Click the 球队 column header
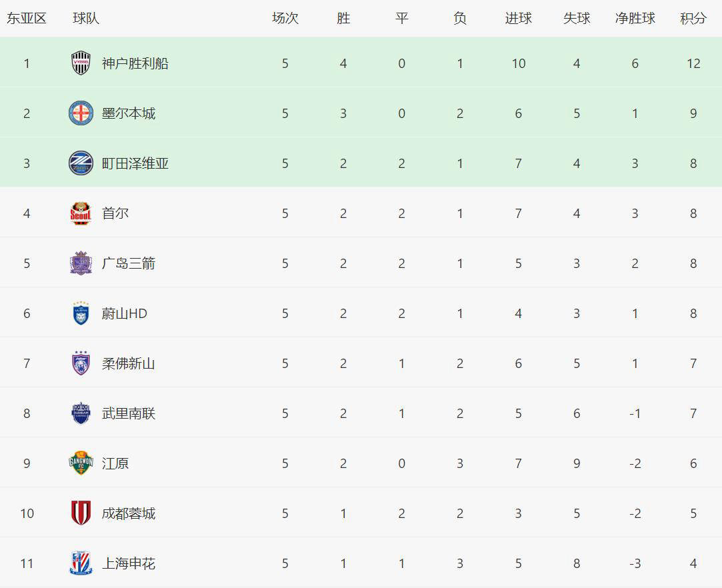722x588 pixels. coord(86,19)
